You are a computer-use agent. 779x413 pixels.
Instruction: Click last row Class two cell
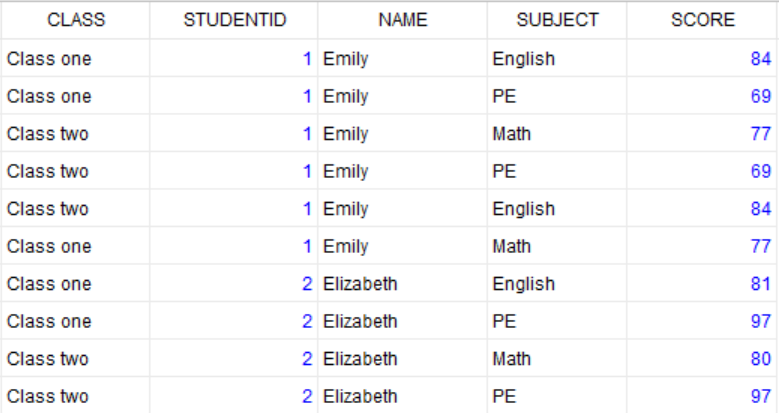(76, 396)
